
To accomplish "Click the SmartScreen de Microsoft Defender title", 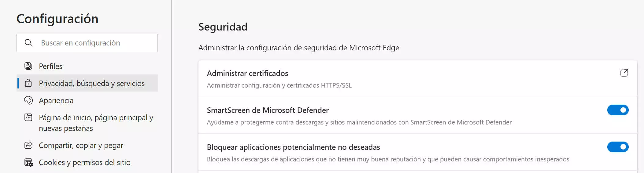I will tap(268, 110).
